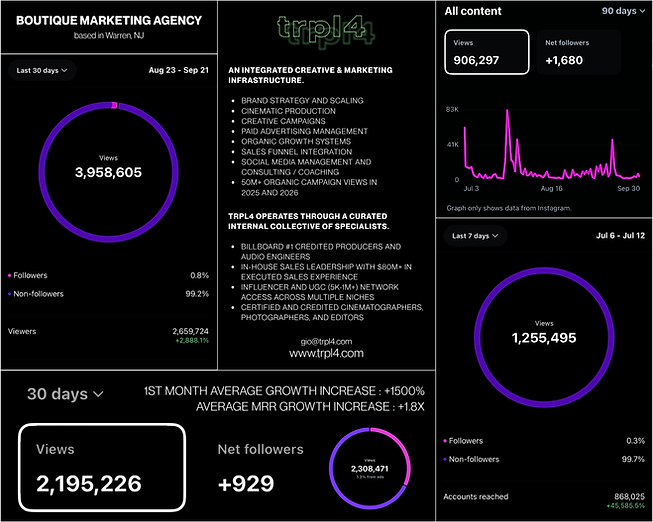
Task: Click the green +2,888.1% change value
Action: [192, 341]
